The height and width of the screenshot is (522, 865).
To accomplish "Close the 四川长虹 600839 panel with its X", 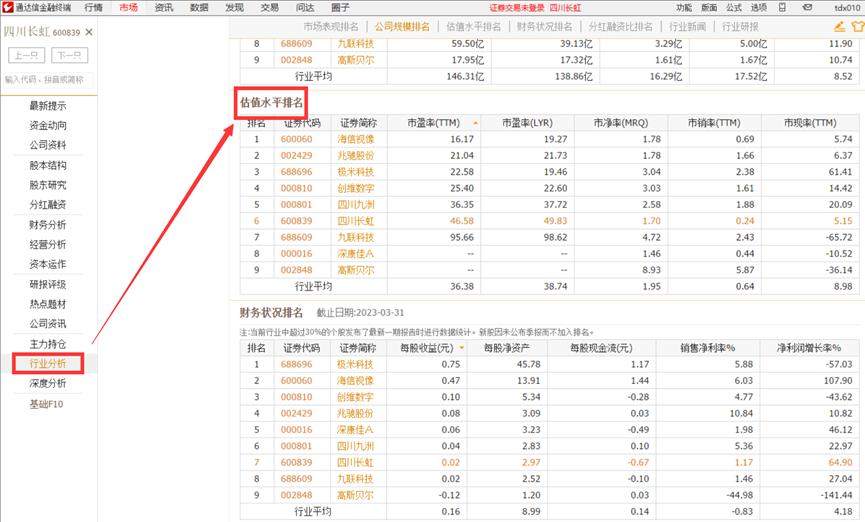I will pyautogui.click(x=89, y=33).
